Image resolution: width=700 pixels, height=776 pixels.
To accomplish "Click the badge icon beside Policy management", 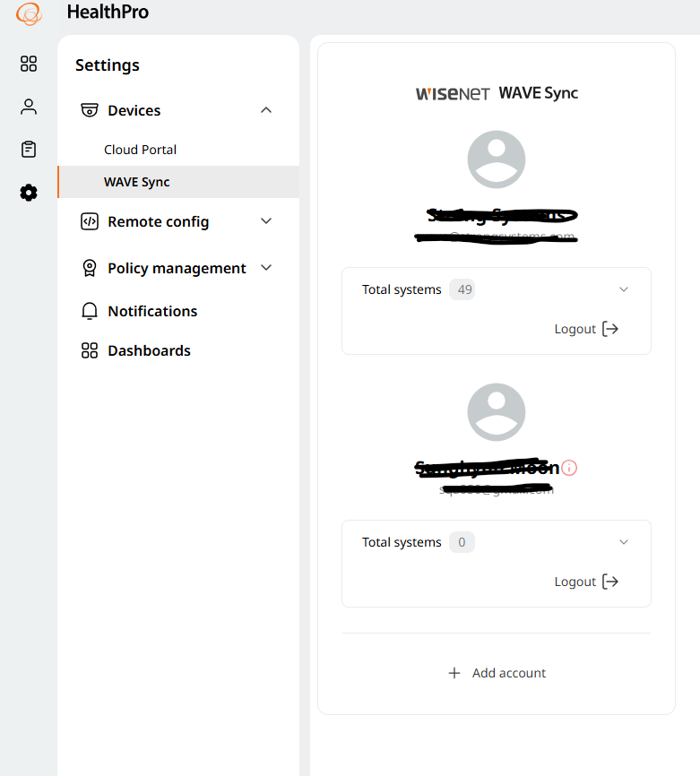I will (x=90, y=268).
